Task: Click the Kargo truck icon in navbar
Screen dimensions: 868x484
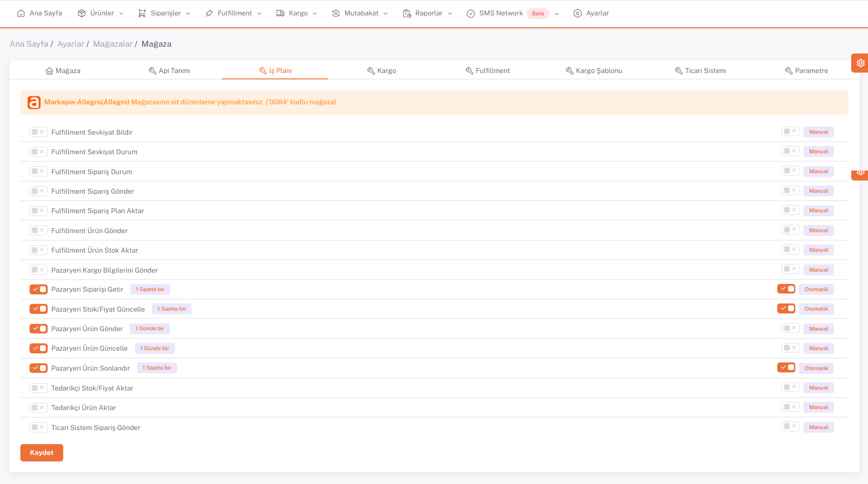Action: click(x=280, y=13)
